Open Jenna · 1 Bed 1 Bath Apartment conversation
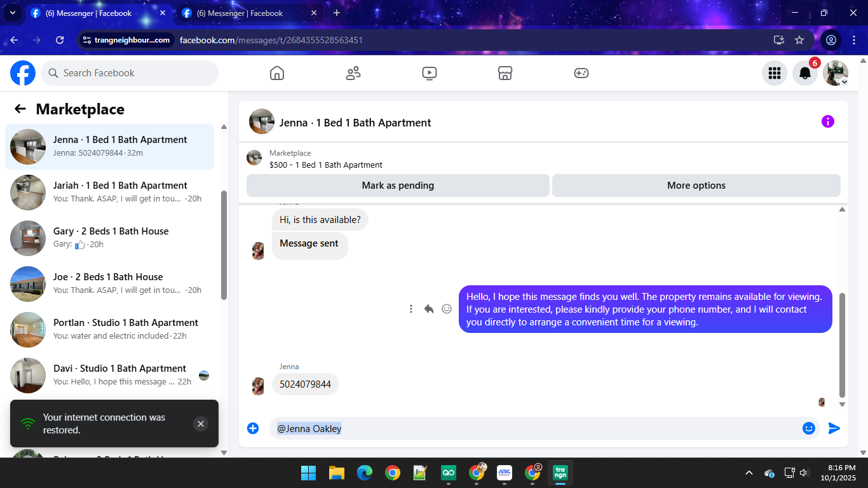 point(109,147)
